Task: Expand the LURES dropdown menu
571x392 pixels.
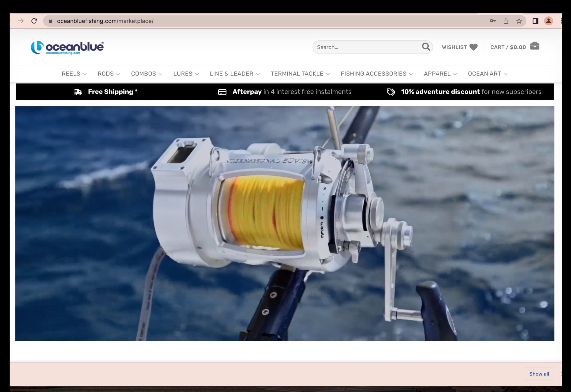Action: (186, 74)
